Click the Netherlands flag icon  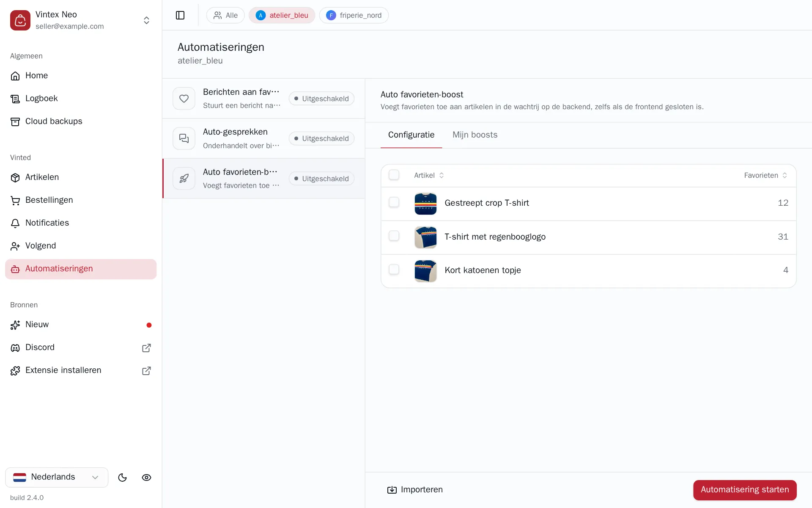point(20,478)
